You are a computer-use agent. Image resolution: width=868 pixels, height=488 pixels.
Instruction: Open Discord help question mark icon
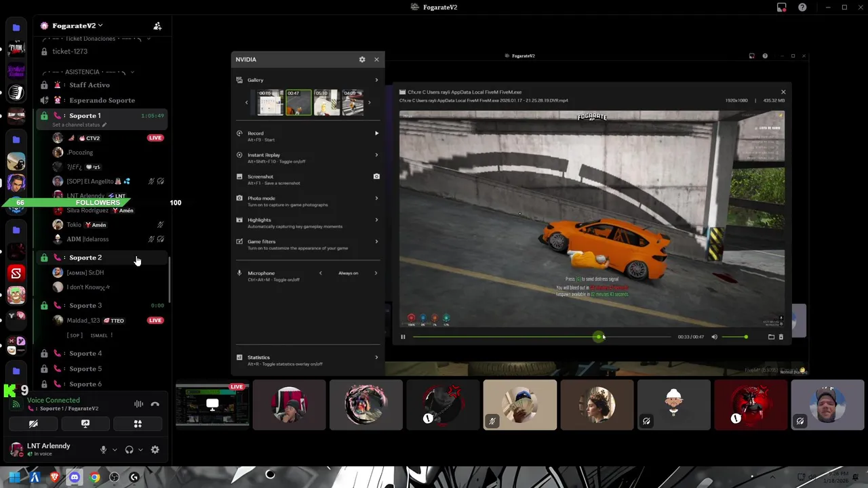click(802, 7)
